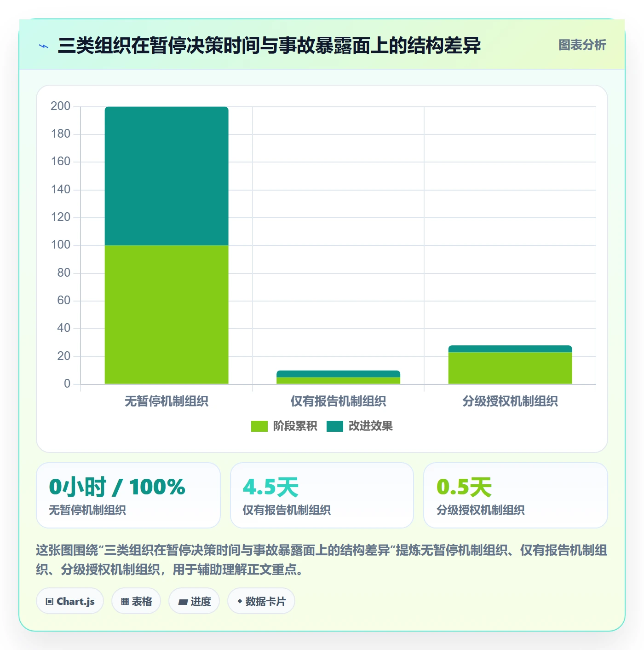Click the 4.5天 card value

pos(270,487)
